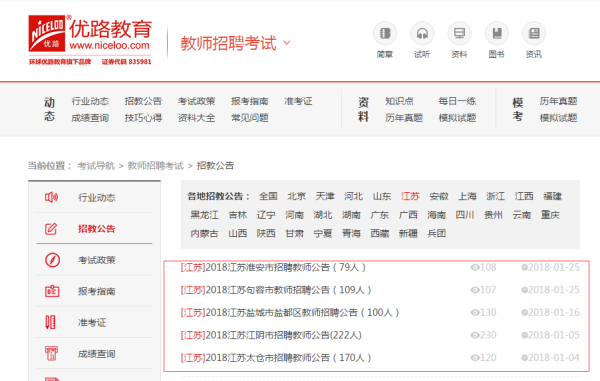600x381 pixels.
Task: Filter announcements by 重庆
Action: click(x=550, y=215)
